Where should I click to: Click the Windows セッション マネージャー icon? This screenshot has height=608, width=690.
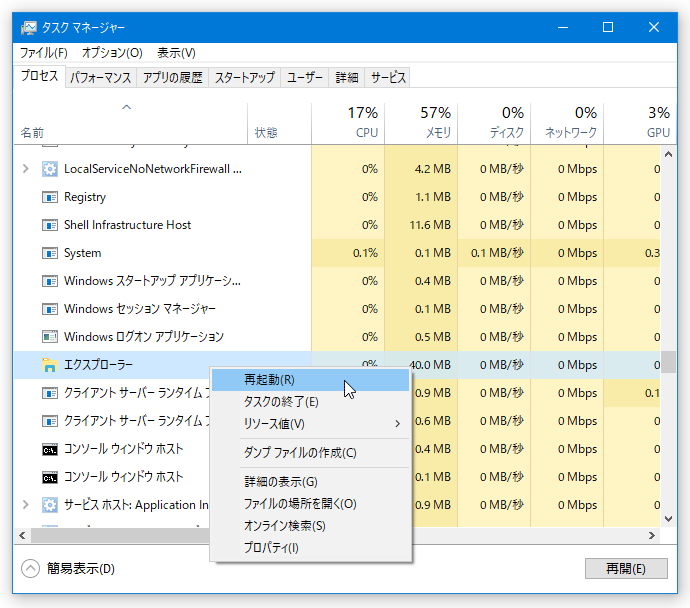pos(50,309)
